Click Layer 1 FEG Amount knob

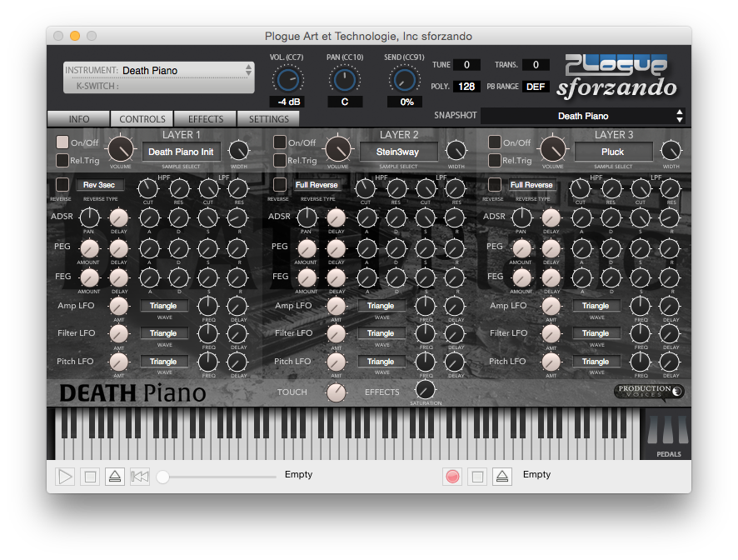89,278
